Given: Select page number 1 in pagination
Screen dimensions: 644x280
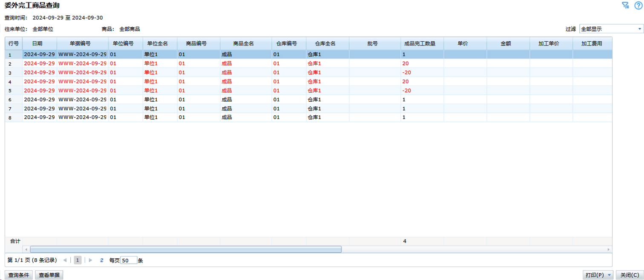Looking at the screenshot, I should pos(78,260).
